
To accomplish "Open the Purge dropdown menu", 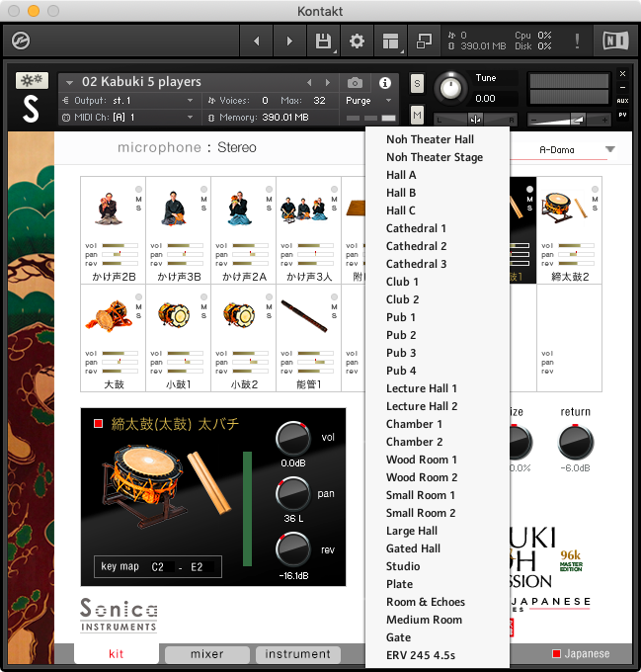I will (368, 100).
